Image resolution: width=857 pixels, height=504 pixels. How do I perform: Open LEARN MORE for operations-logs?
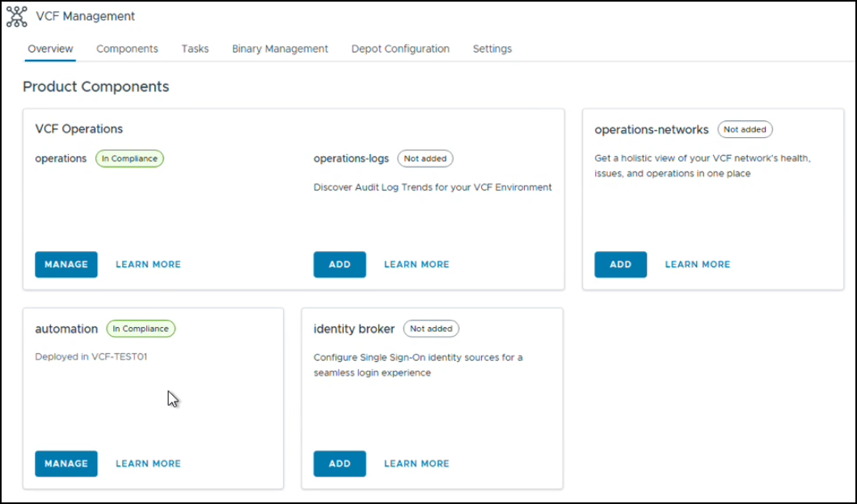coord(416,264)
